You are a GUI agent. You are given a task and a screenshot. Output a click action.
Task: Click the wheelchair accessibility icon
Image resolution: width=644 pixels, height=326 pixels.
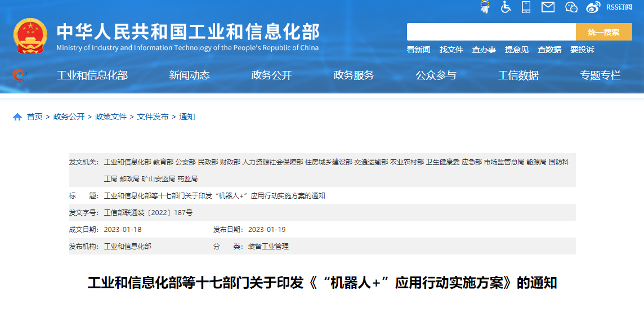tap(506, 7)
